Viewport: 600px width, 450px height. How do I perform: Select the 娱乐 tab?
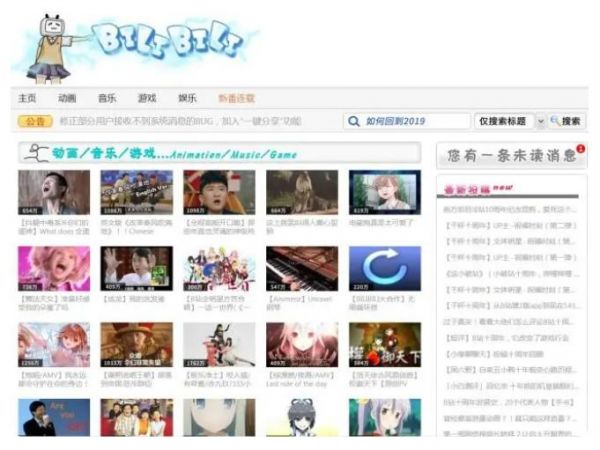(x=187, y=98)
